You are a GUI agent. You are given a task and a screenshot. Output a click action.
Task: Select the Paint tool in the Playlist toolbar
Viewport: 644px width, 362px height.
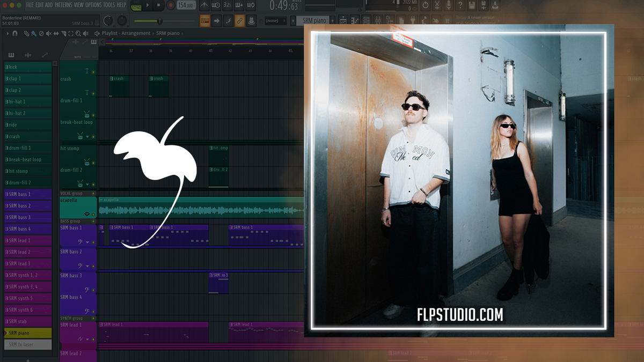click(33, 33)
